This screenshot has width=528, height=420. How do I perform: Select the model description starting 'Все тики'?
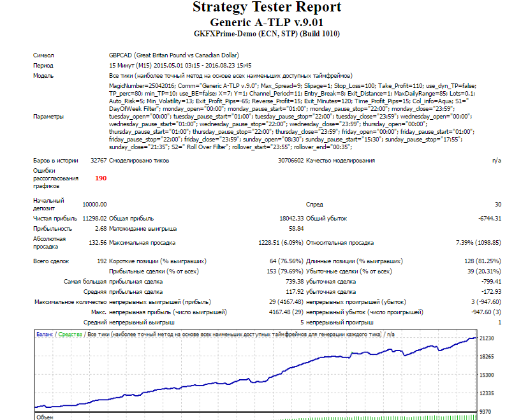[231, 76]
